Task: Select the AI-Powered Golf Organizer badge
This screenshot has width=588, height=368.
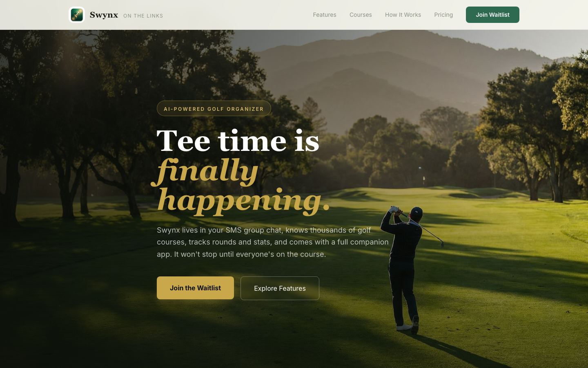Action: [214, 108]
